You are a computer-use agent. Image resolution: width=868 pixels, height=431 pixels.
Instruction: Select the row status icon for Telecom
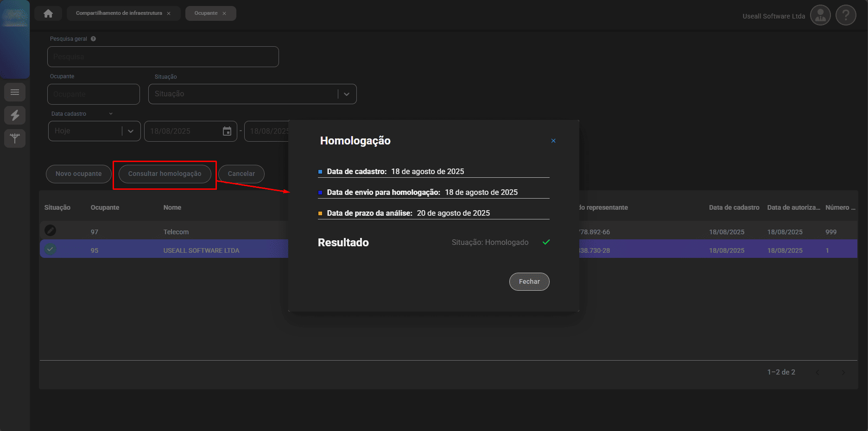[50, 230]
